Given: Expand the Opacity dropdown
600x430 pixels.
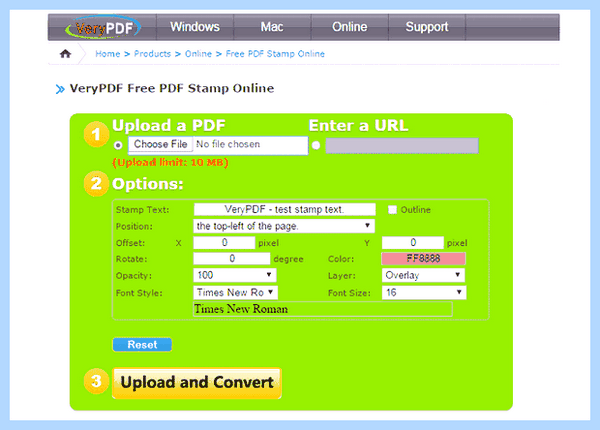Looking at the screenshot, I should click(x=235, y=275).
